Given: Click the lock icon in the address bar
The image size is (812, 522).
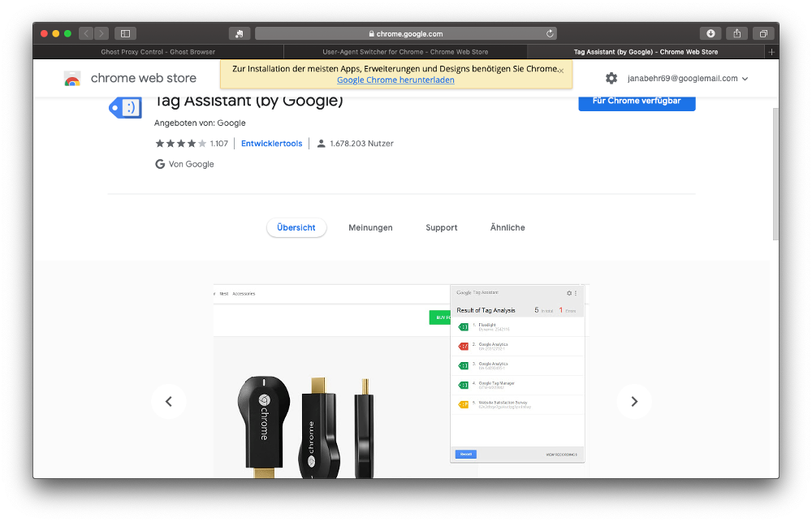Looking at the screenshot, I should (371, 33).
